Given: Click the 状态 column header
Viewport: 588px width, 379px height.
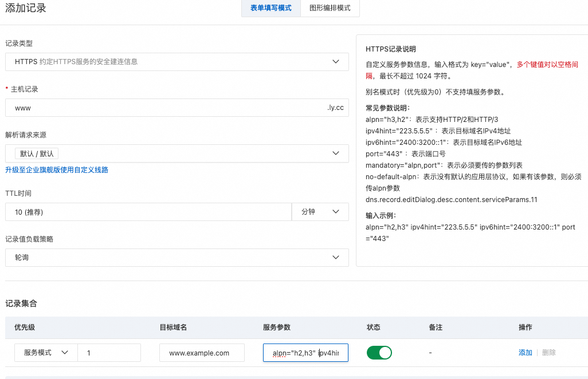Looking at the screenshot, I should (x=374, y=327).
